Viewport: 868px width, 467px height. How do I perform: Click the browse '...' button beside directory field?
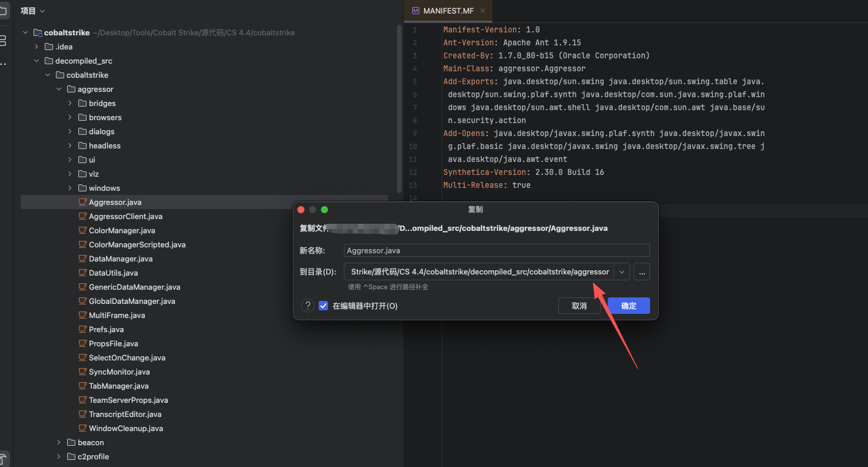(642, 271)
